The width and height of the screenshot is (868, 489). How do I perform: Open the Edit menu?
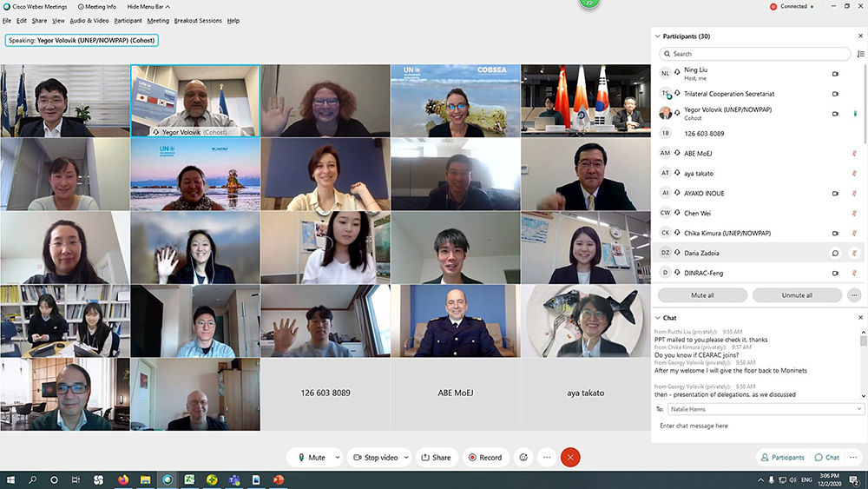(22, 21)
